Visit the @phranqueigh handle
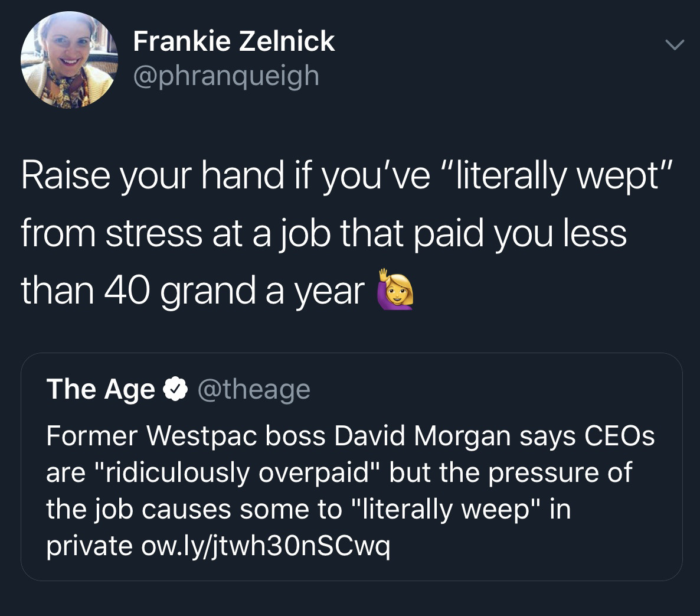 (x=226, y=76)
